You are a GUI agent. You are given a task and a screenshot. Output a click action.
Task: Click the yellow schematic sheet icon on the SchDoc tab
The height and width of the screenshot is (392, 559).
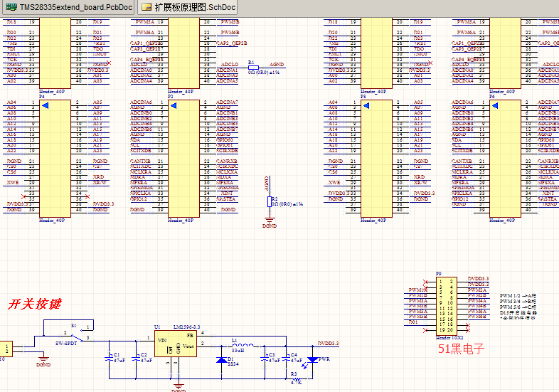tap(147, 7)
